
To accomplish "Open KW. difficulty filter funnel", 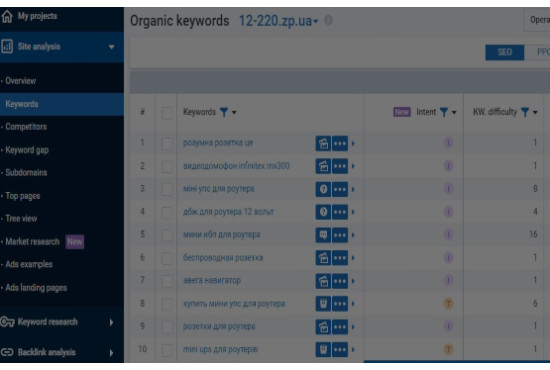I will pos(525,112).
